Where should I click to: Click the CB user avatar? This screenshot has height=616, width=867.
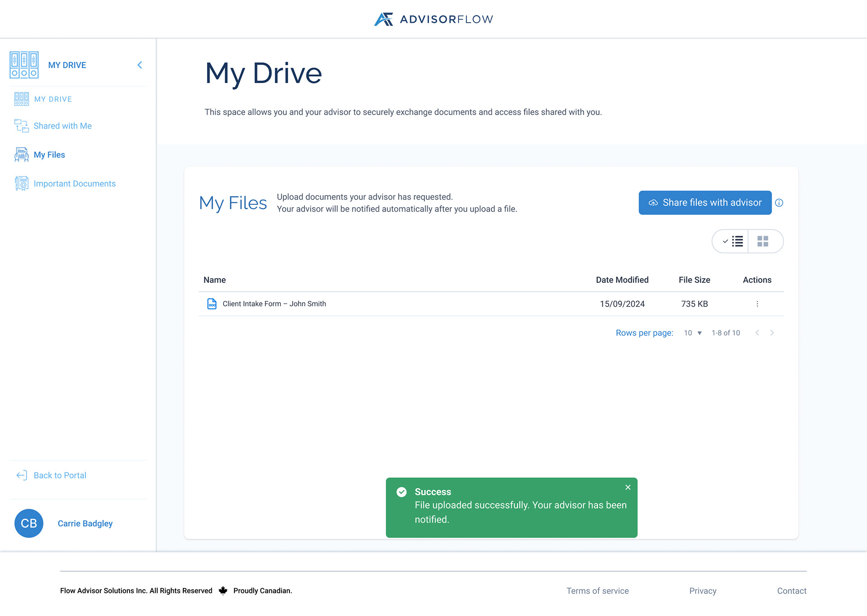pos(29,523)
